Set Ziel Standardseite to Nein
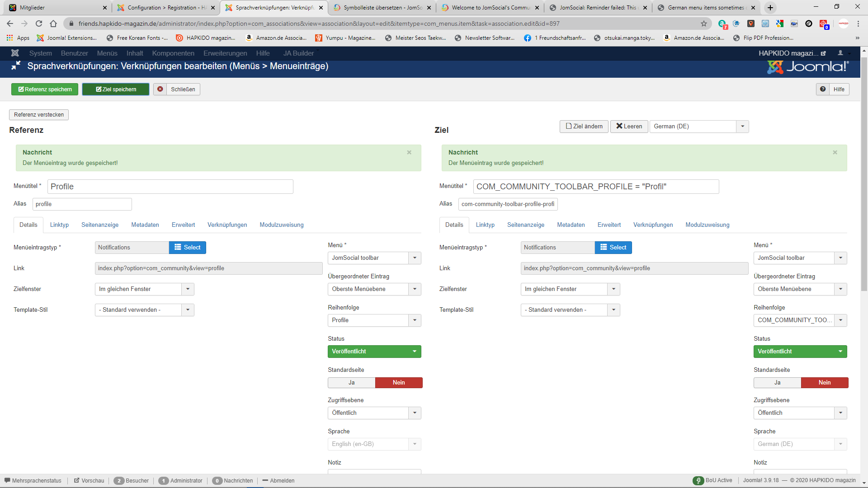 [x=824, y=382]
